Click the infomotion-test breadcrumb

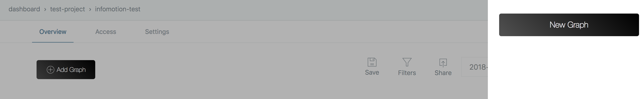click(x=118, y=9)
